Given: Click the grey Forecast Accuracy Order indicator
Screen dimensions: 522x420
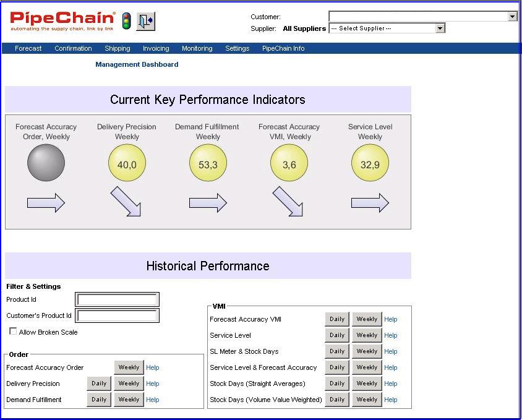Looking at the screenshot, I should coord(46,163).
